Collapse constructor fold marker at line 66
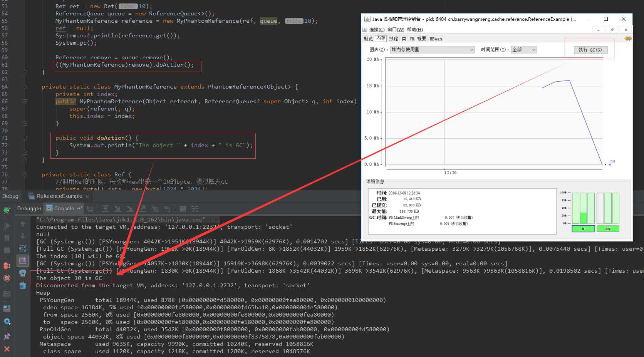This screenshot has width=644, height=357. (25, 101)
